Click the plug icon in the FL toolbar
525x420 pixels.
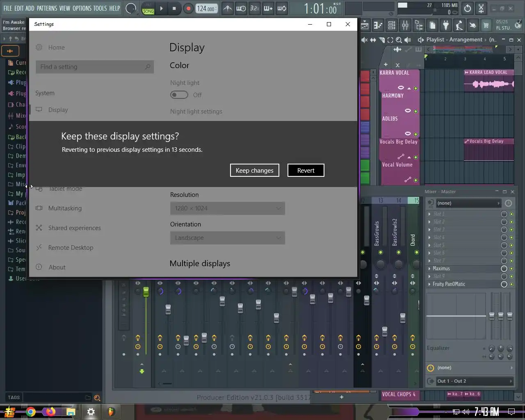(x=446, y=25)
